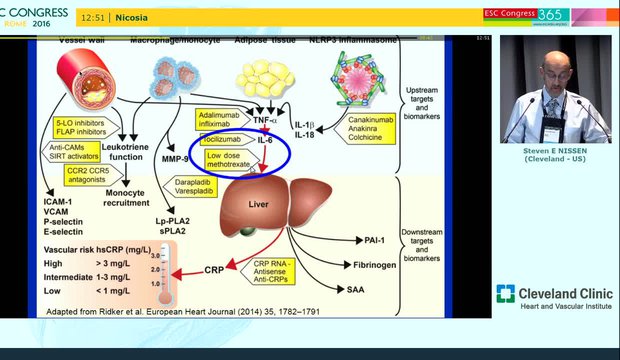This screenshot has height=360, width=620.
Task: Click the ESC Congress Rome 2016 title
Action: click(34, 17)
